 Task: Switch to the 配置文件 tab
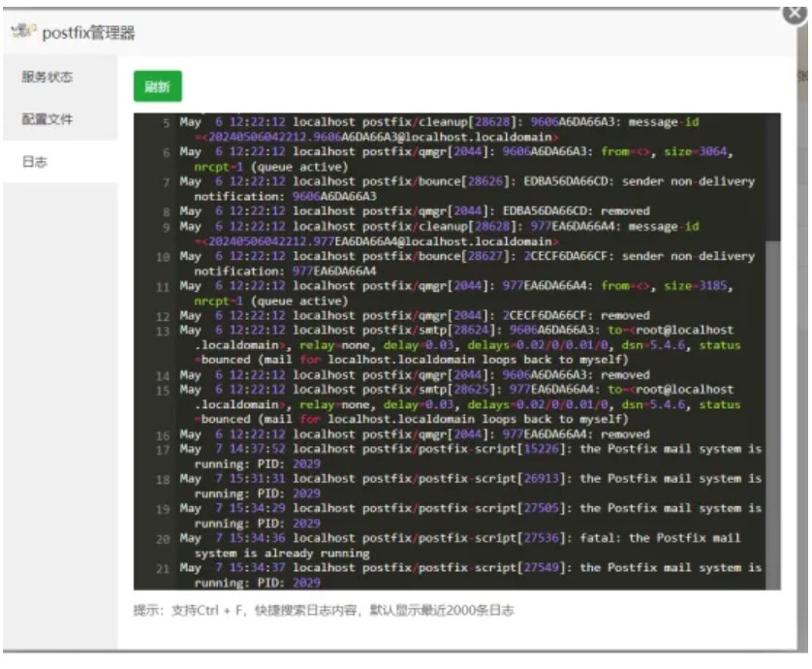(x=47, y=119)
